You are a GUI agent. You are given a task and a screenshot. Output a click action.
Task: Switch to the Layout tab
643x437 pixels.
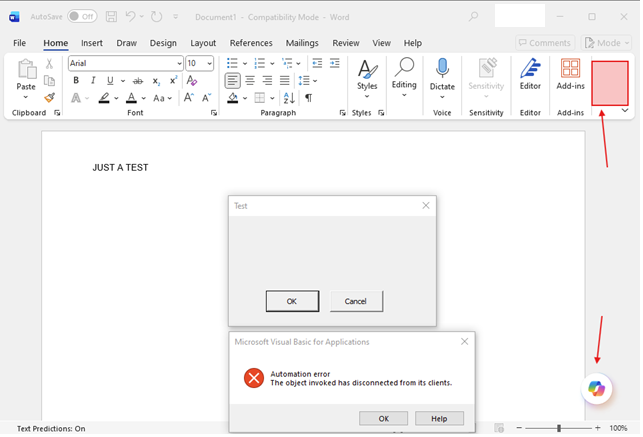click(x=203, y=43)
